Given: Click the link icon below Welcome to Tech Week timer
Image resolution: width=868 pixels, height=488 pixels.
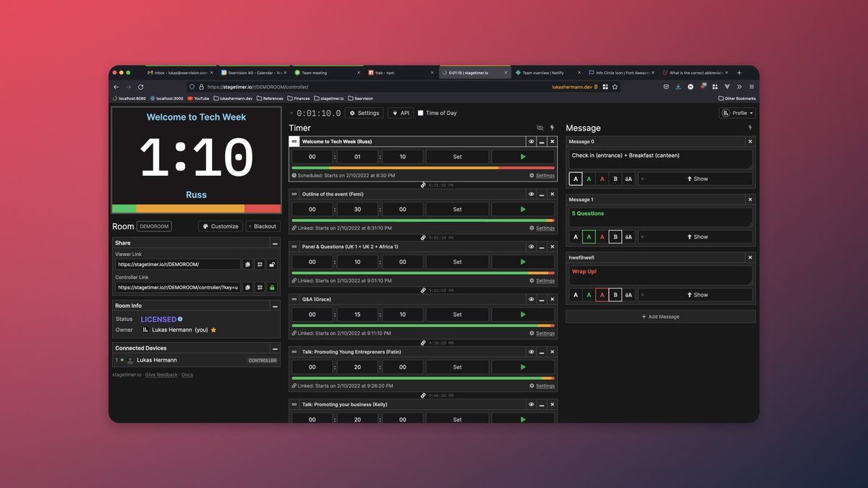Looking at the screenshot, I should (x=422, y=185).
